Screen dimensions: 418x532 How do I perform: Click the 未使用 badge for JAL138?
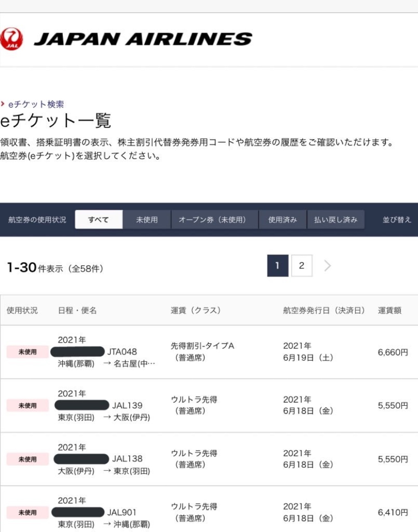click(28, 459)
